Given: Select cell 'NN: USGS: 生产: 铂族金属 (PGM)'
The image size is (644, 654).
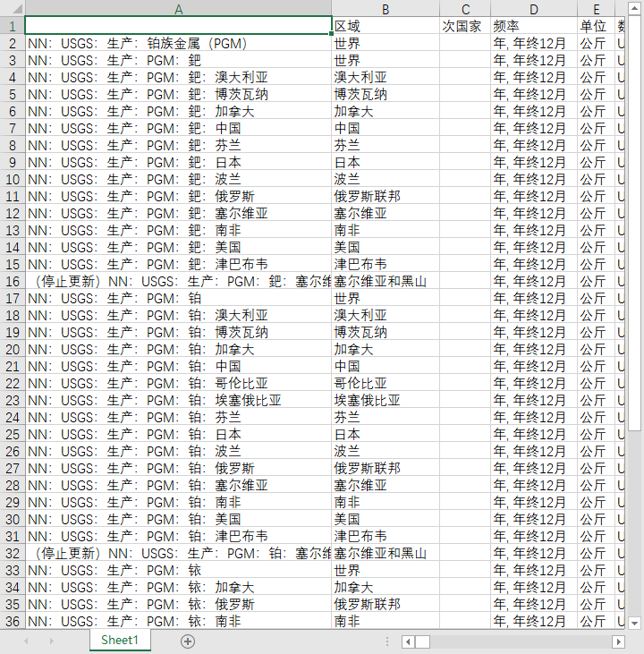Looking at the screenshot, I should 179,43.
